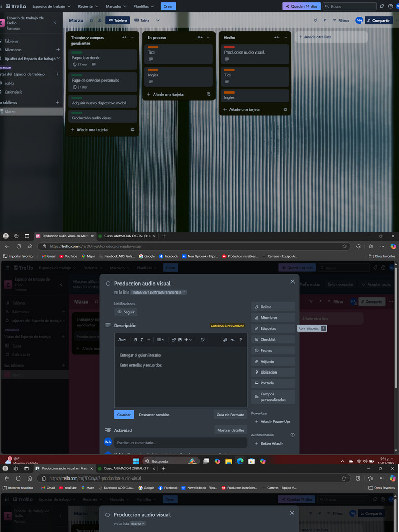Screen dimensions: 399x532
Task: Apply bold formatting in the description editor
Action: tap(136, 340)
